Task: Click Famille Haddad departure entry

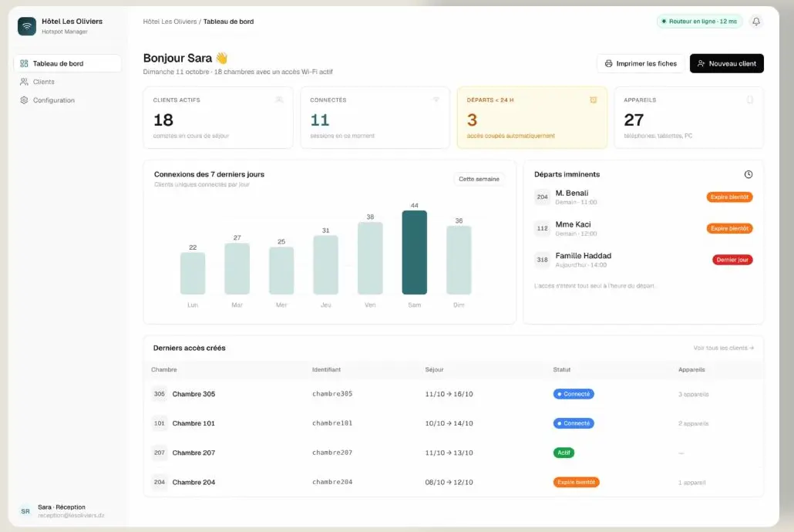Action: point(643,260)
